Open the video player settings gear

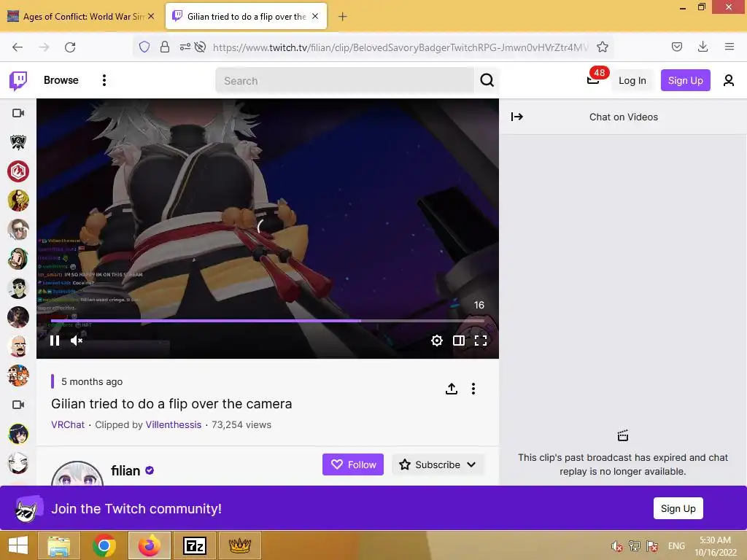437,340
